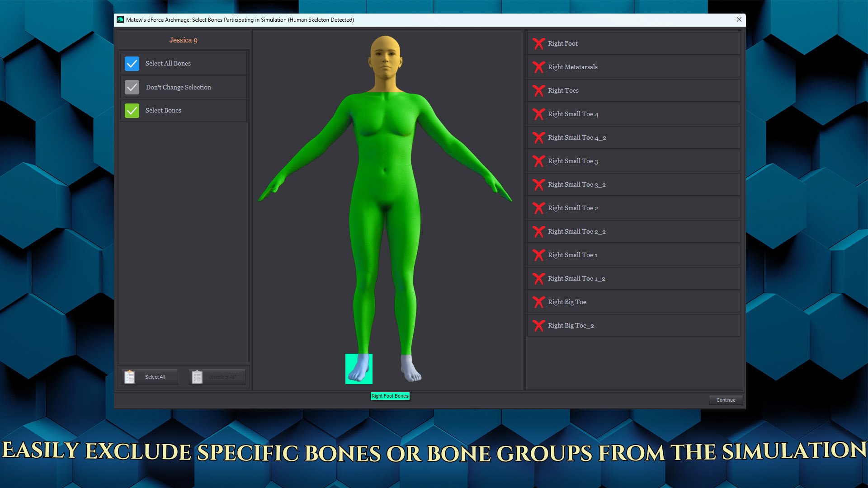Image resolution: width=868 pixels, height=488 pixels.
Task: Click the red X beside Right Metatarsals
Action: click(538, 67)
